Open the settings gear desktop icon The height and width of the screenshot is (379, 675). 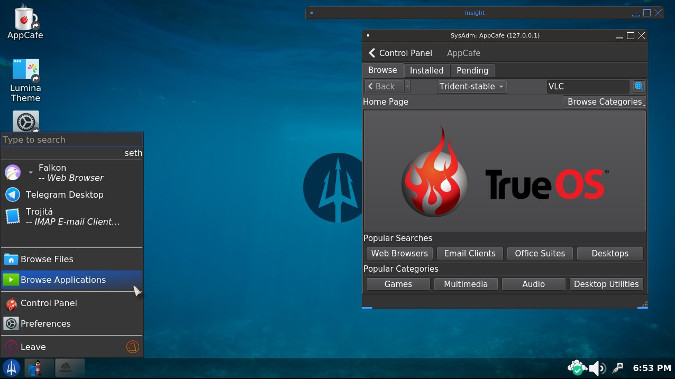pos(26,121)
